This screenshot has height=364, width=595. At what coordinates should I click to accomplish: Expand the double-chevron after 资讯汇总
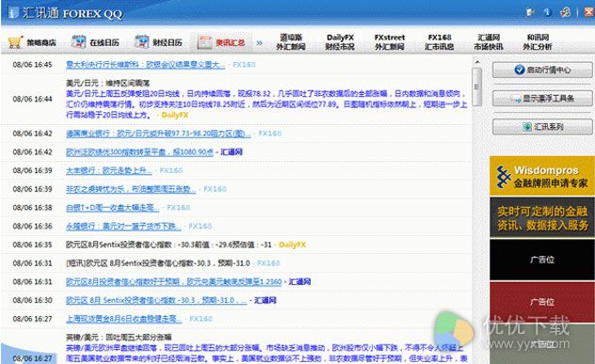pos(259,43)
